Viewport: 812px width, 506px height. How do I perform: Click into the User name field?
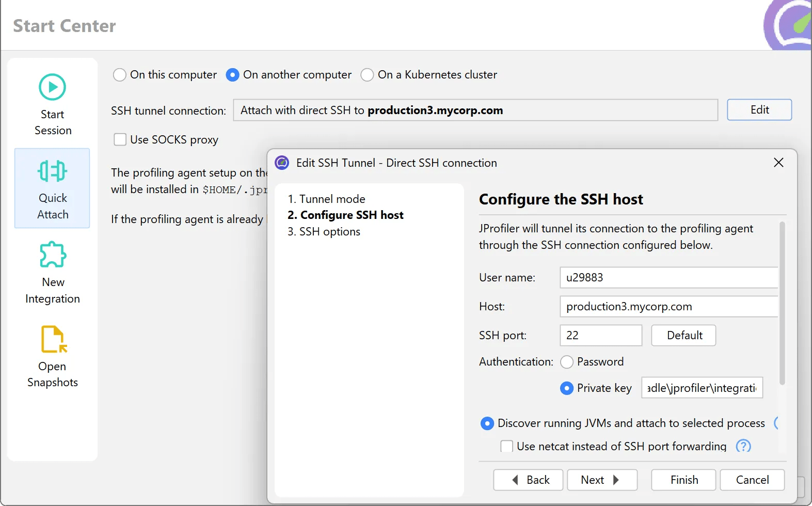669,277
